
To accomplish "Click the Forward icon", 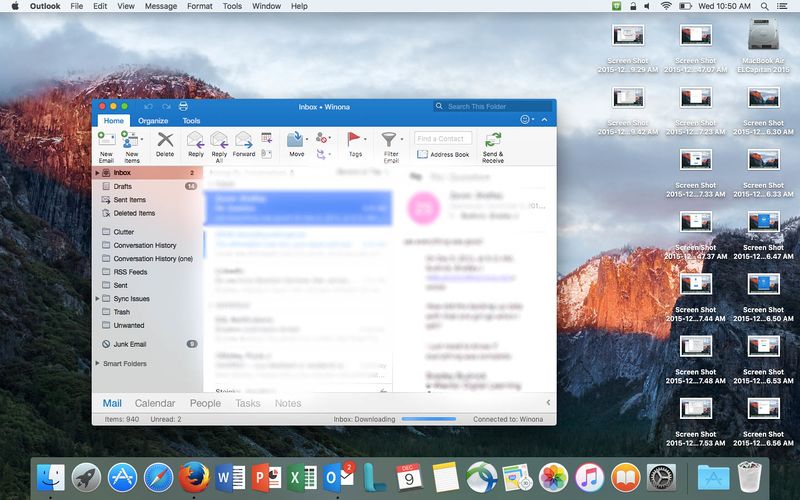I will tap(244, 140).
